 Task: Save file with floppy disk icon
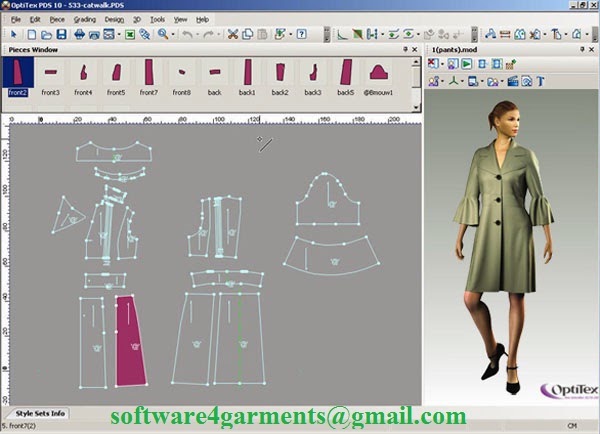pyautogui.click(x=61, y=34)
